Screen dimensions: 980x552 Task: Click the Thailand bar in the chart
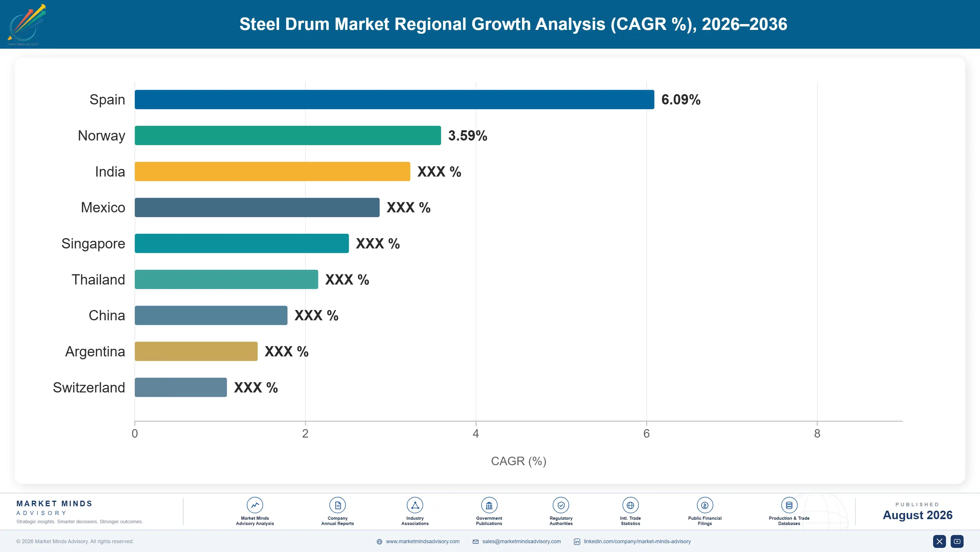(226, 280)
